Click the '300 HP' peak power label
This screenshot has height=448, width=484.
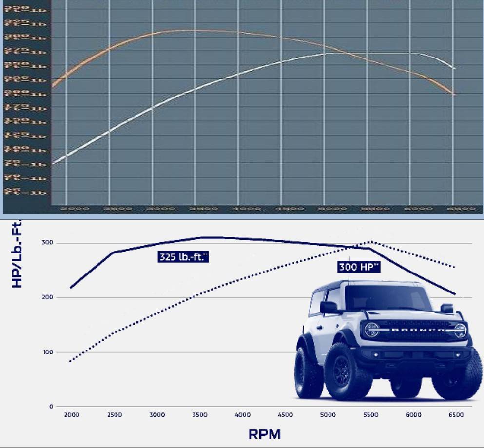coord(359,267)
